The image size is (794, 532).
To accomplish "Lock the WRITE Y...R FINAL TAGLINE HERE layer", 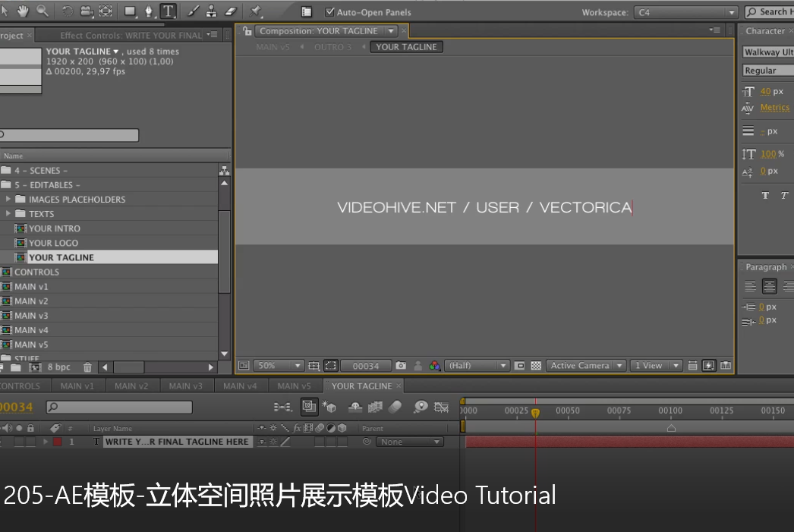I will [x=30, y=442].
